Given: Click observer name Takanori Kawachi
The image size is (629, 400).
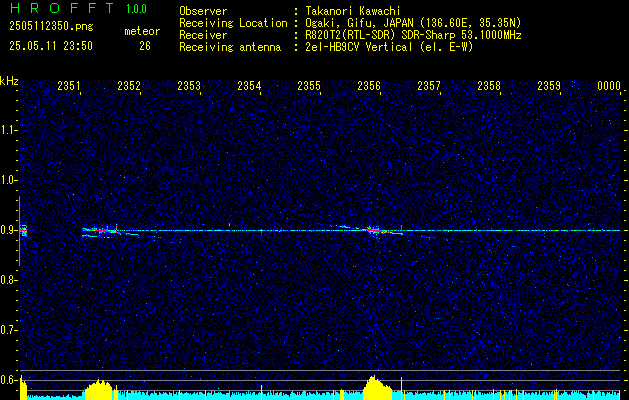Looking at the screenshot, I should coord(353,11).
